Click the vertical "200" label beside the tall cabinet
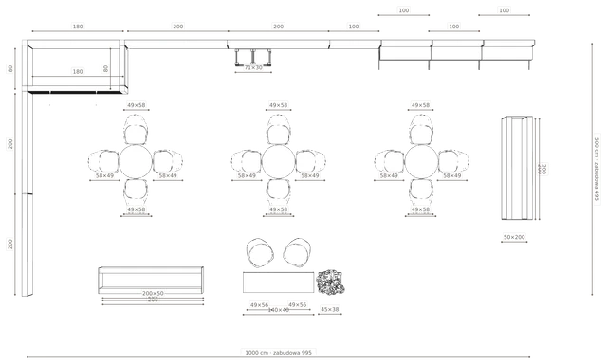The image size is (607, 364). (543, 169)
